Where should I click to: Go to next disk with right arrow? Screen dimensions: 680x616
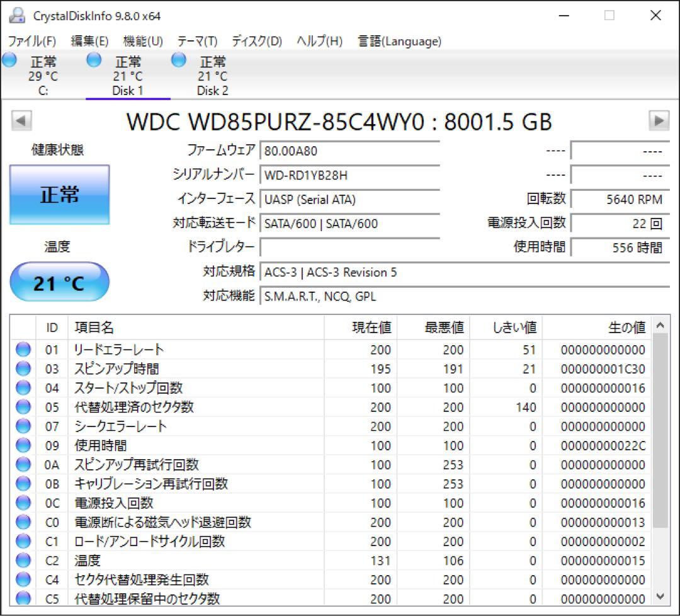(659, 120)
